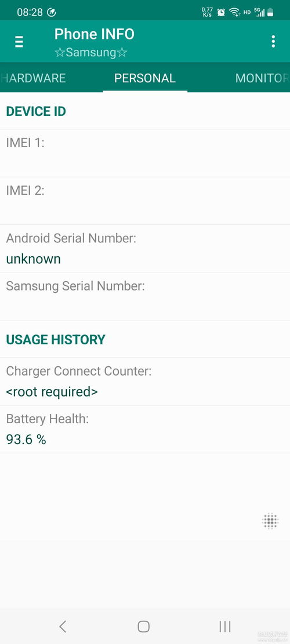Tap the IMEI 2 row
This screenshot has height=644, width=290.
[x=145, y=201]
